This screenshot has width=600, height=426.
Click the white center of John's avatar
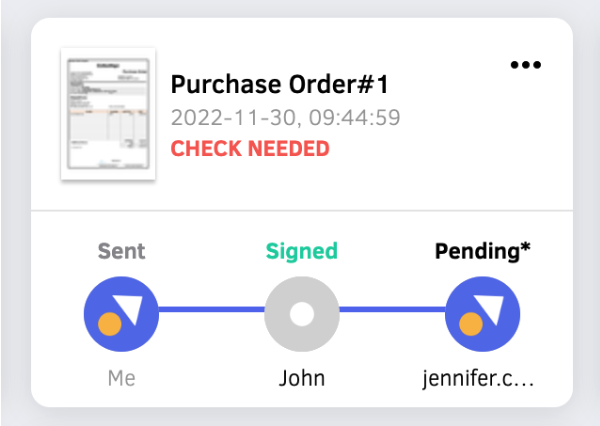[x=302, y=314]
